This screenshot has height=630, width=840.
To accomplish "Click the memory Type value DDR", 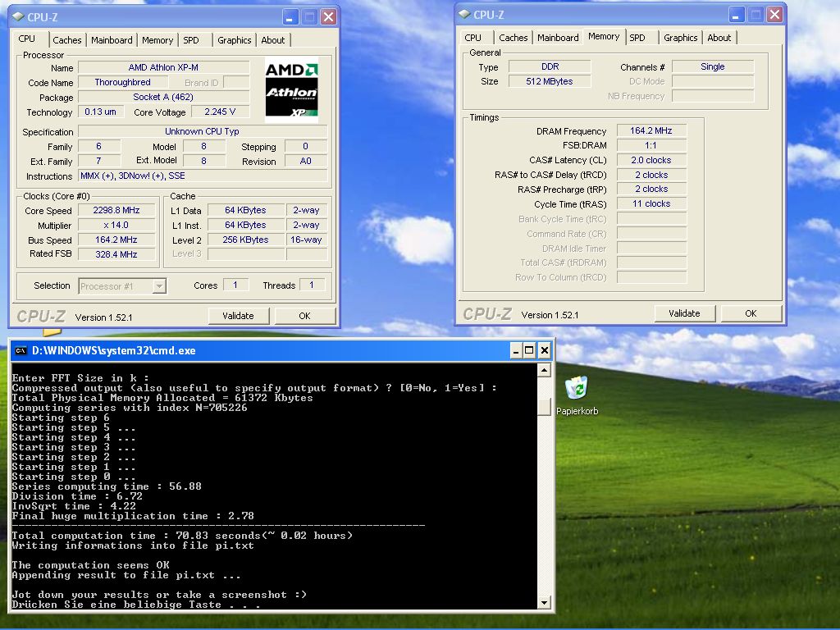I will click(550, 66).
